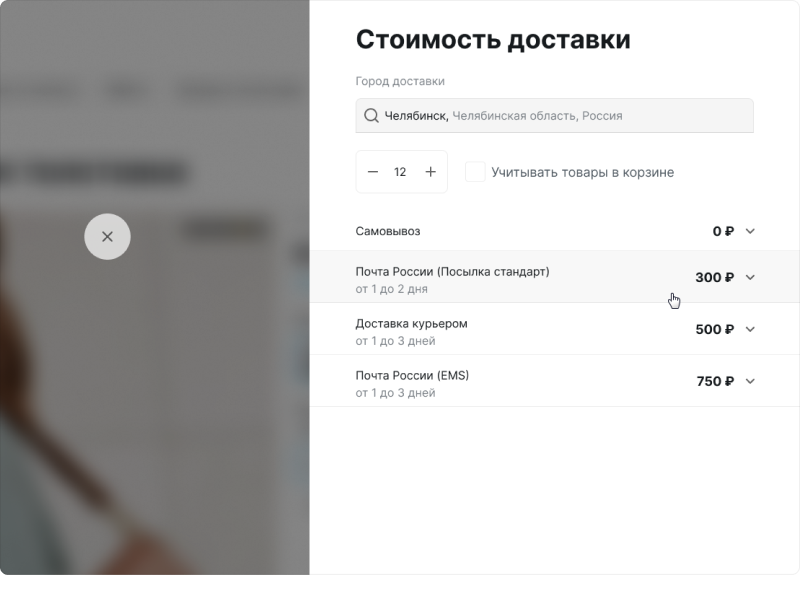The width and height of the screenshot is (800, 612).
Task: Select 'Почта России (Посылка стандарт)' option name
Action: [452, 271]
